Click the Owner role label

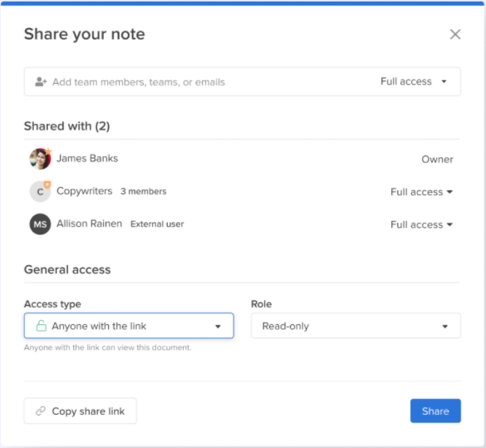(437, 160)
